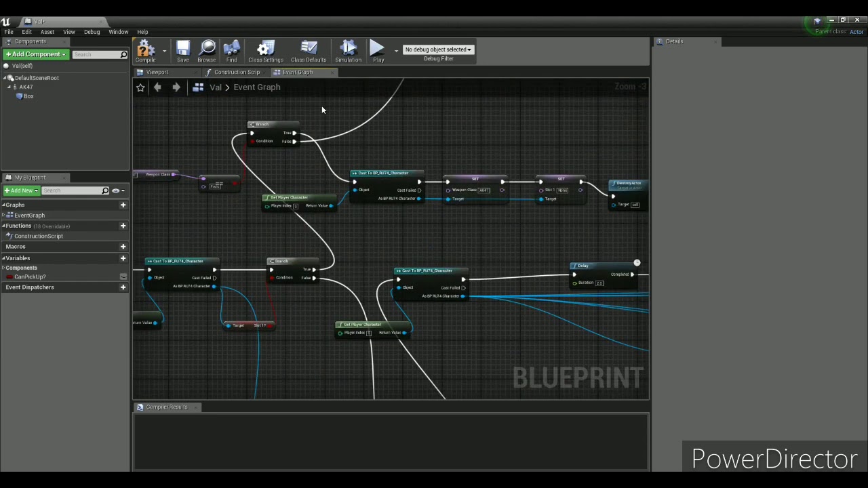
Task: Open Class Settings
Action: [x=265, y=51]
